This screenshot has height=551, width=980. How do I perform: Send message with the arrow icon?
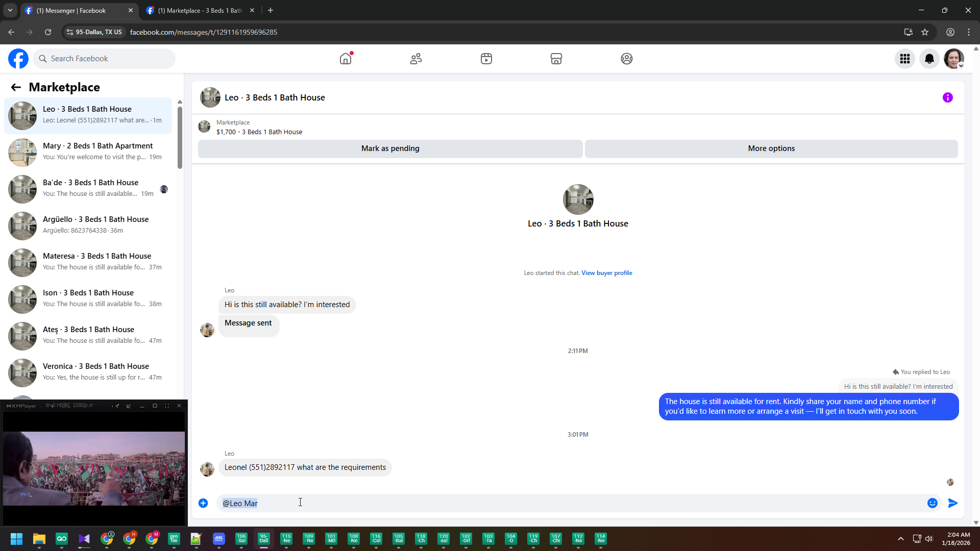click(x=952, y=503)
